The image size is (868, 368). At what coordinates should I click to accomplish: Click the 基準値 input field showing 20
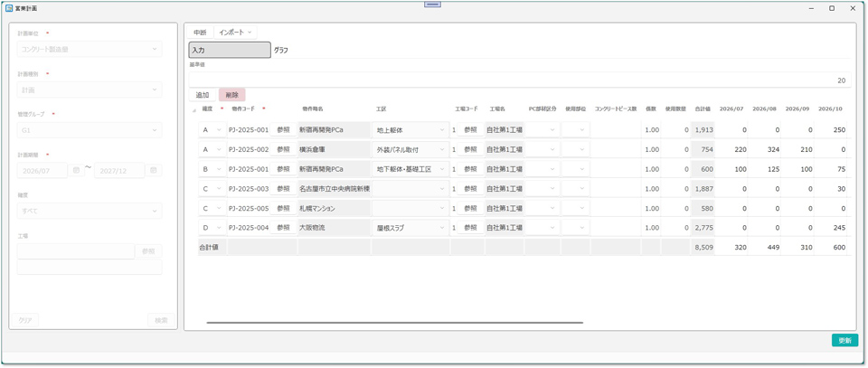519,80
